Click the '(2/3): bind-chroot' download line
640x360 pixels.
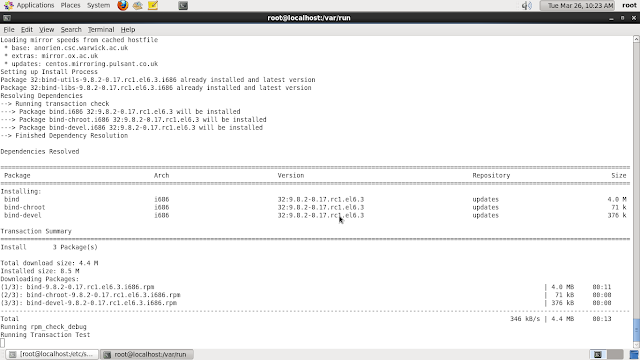90,295
